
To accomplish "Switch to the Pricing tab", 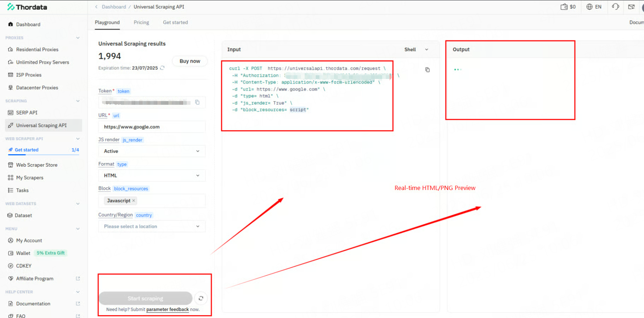I will [x=141, y=23].
